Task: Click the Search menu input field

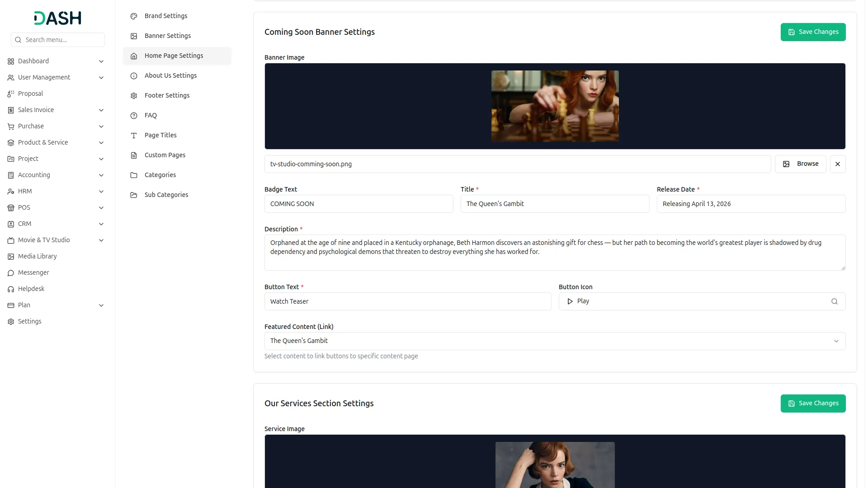Action: pyautogui.click(x=57, y=39)
